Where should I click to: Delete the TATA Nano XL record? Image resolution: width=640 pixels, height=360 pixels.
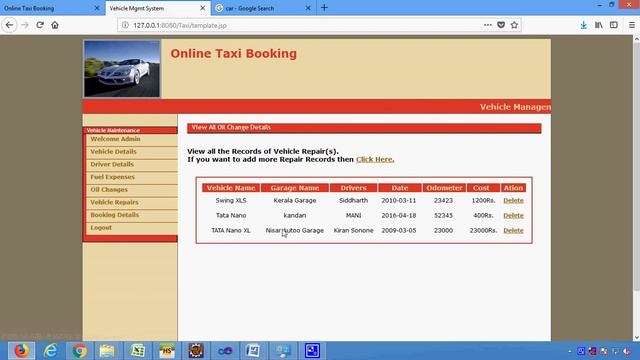513,230
